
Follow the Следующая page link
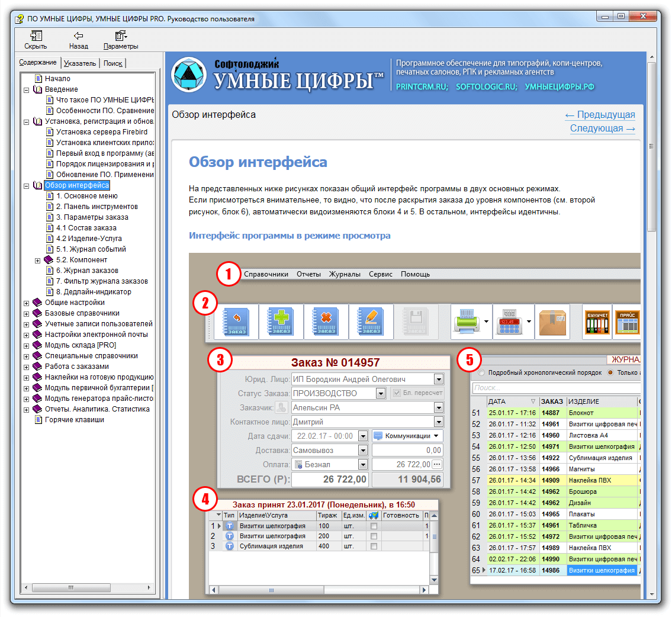(x=603, y=128)
